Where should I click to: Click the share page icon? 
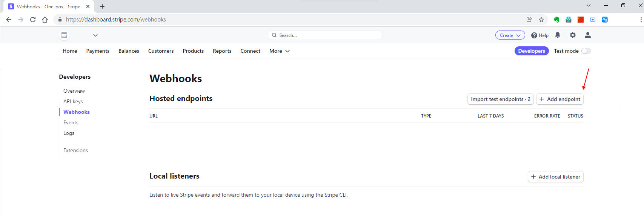[x=529, y=20]
